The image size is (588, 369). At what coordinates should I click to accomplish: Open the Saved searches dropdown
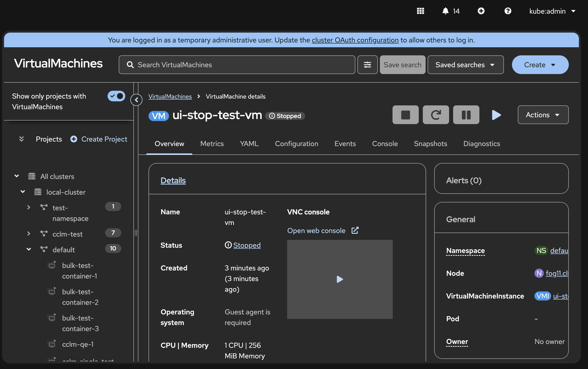[465, 65]
